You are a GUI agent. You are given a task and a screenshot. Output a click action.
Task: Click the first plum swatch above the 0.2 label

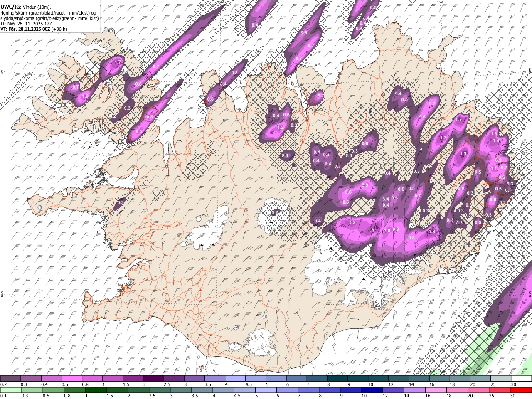10,378
